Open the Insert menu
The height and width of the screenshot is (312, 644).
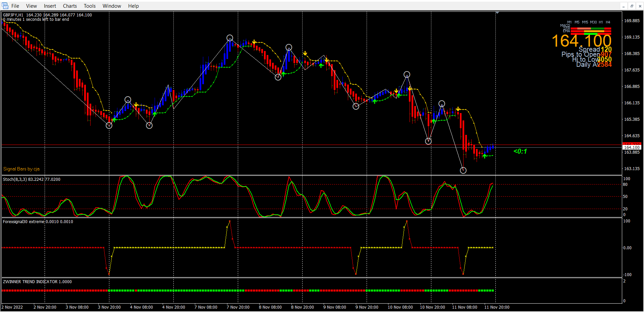pos(50,6)
